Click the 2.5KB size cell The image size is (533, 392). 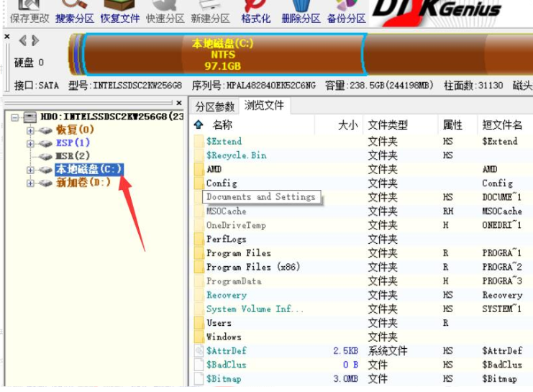(x=346, y=350)
